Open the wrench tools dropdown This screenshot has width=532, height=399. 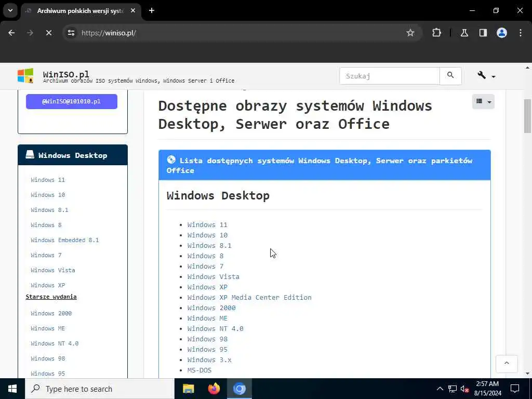pos(486,76)
